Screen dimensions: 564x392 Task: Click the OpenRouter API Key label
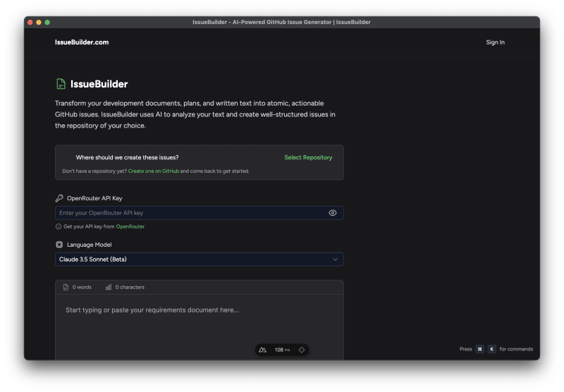click(x=94, y=198)
